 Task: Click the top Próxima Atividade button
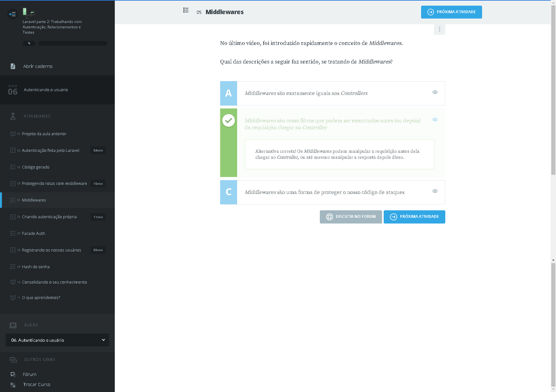pyautogui.click(x=451, y=12)
